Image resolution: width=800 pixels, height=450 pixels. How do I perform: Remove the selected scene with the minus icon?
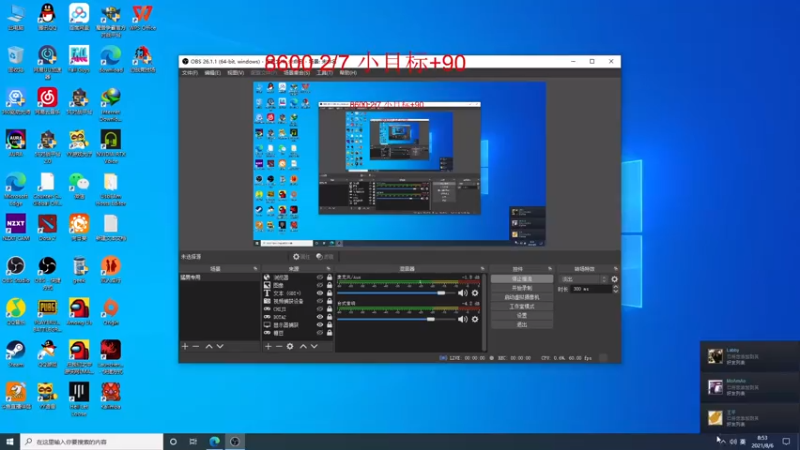click(196, 346)
